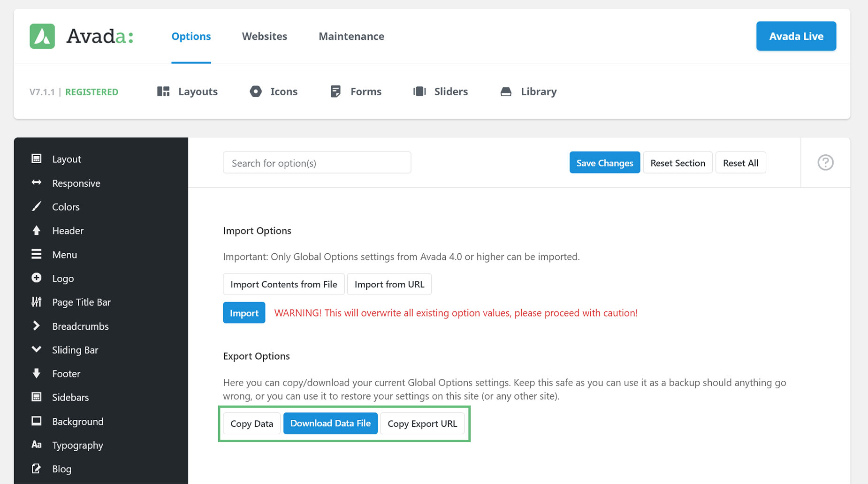Viewport: 868px width, 484px height.
Task: Click Copy Data button
Action: (251, 423)
